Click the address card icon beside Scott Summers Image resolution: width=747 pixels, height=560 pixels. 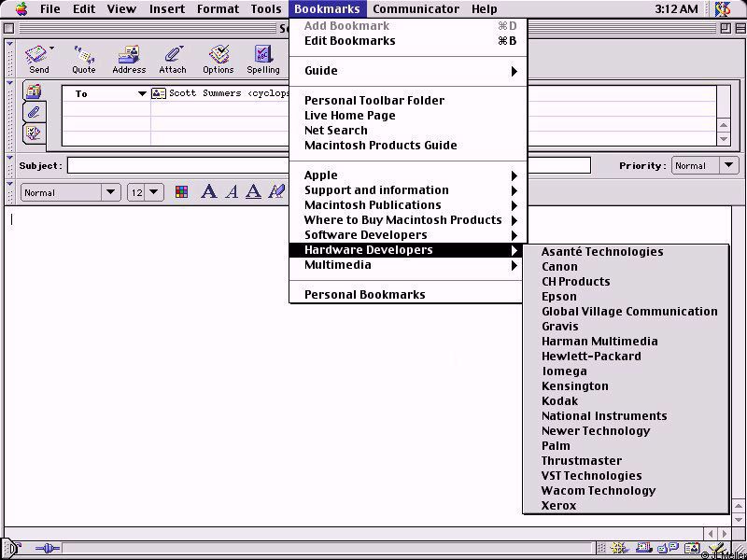coord(159,93)
